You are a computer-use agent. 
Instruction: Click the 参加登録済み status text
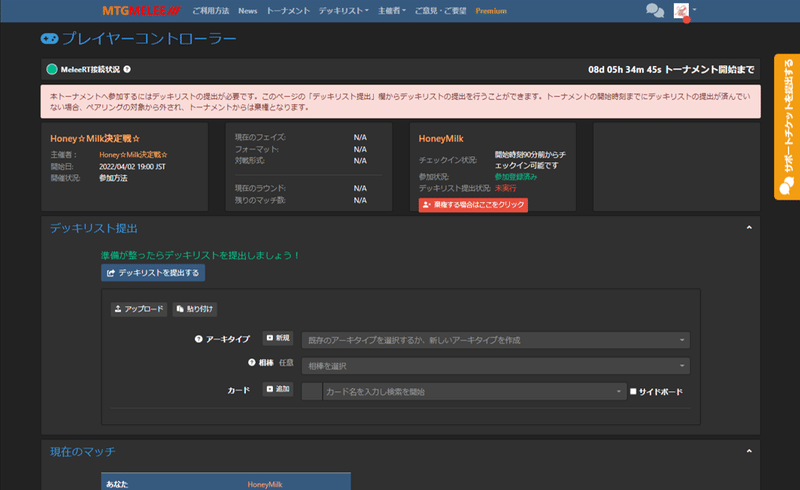(x=516, y=177)
